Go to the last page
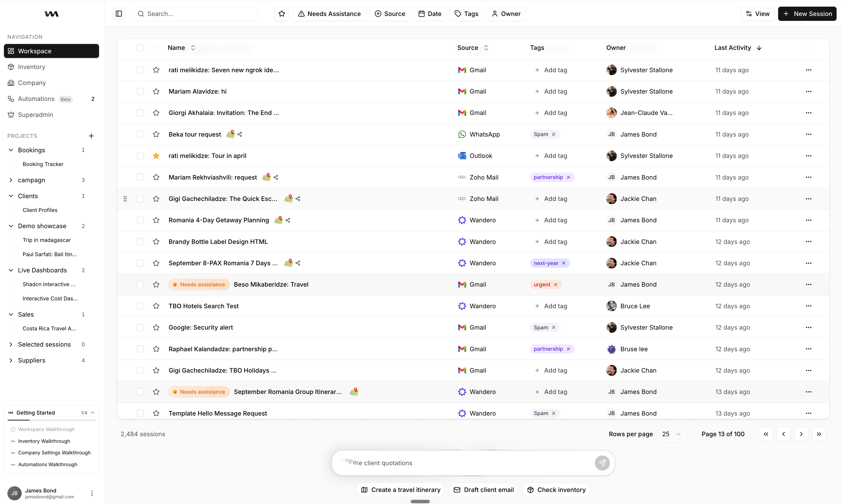 (819, 434)
